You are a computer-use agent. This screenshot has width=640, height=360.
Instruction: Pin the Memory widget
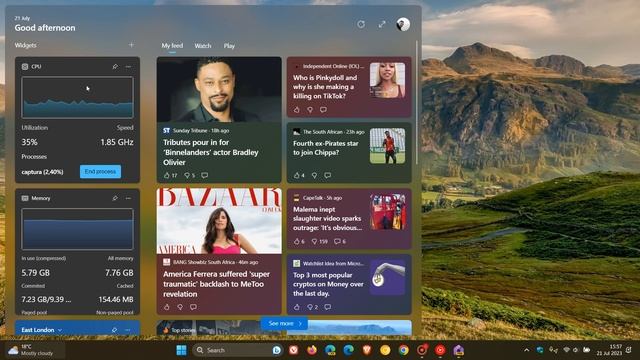click(x=115, y=198)
